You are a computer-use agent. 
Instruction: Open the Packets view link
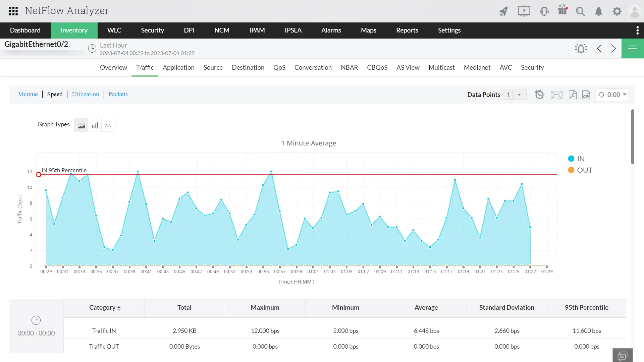pos(118,94)
